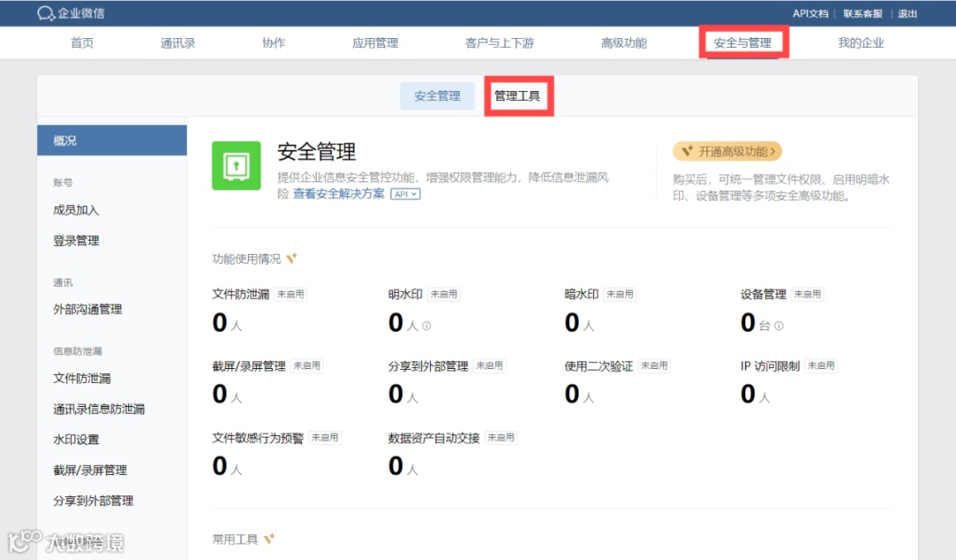Select 水印设置 in the sidebar
956x560 pixels.
tap(76, 440)
